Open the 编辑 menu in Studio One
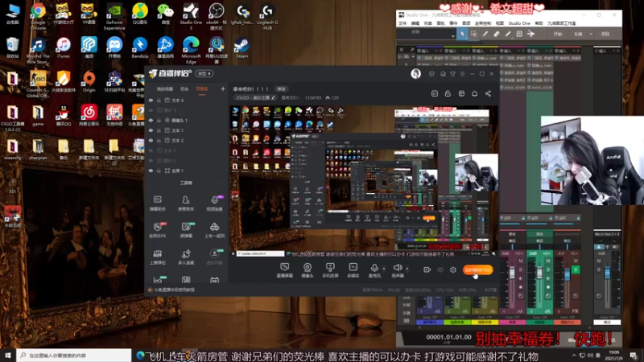The image size is (644, 362). coord(415,23)
